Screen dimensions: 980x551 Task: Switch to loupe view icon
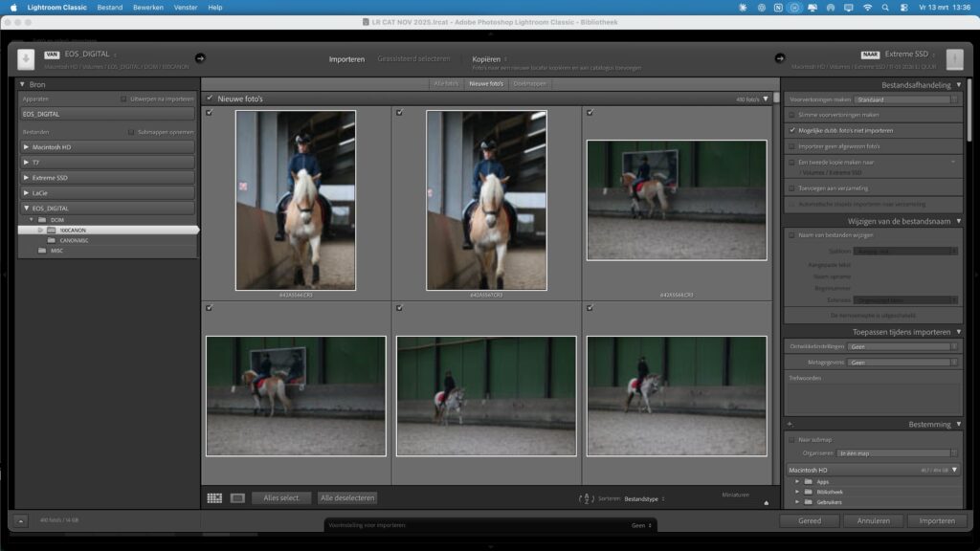pyautogui.click(x=237, y=498)
